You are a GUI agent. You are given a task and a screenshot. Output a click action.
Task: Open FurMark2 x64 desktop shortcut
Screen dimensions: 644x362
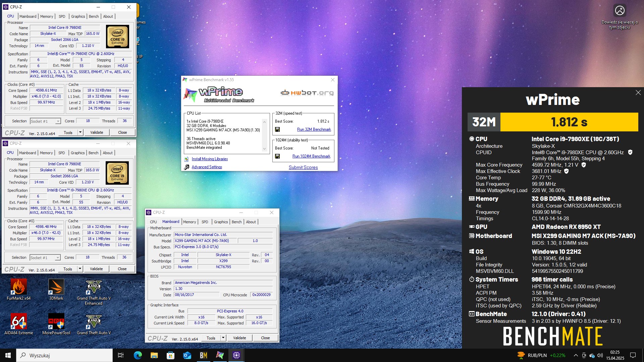pyautogui.click(x=18, y=290)
